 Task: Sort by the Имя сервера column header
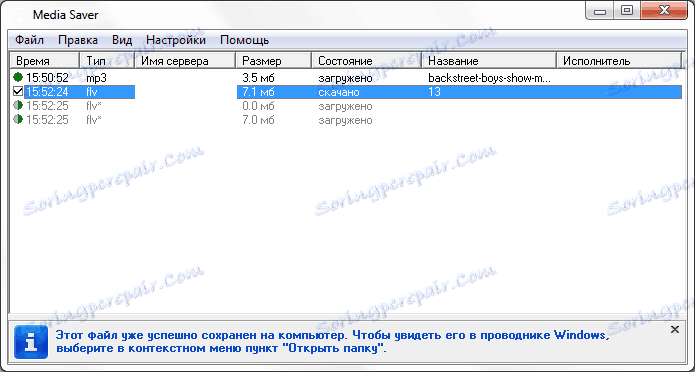(184, 61)
